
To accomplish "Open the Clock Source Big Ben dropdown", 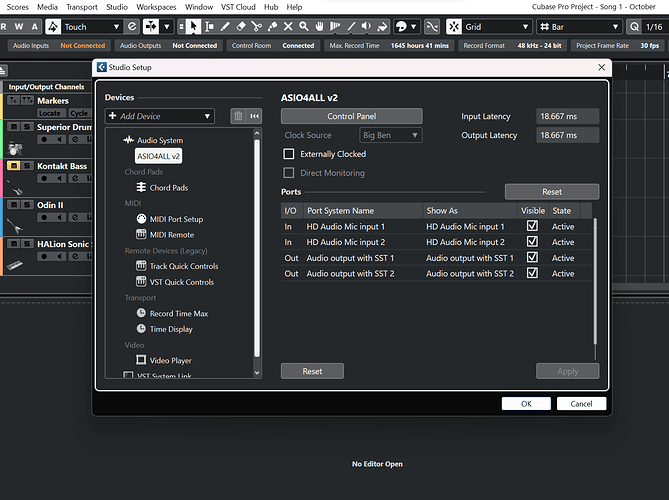I will click(x=391, y=135).
